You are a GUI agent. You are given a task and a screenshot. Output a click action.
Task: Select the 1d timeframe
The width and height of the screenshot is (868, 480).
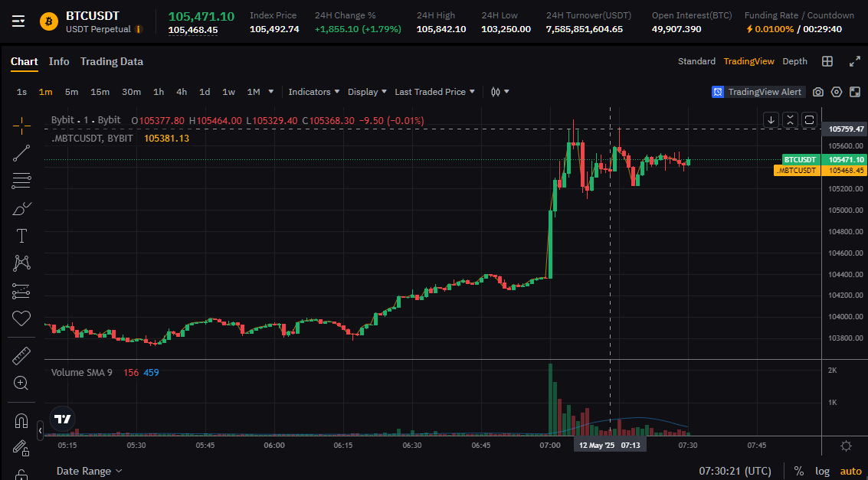205,92
